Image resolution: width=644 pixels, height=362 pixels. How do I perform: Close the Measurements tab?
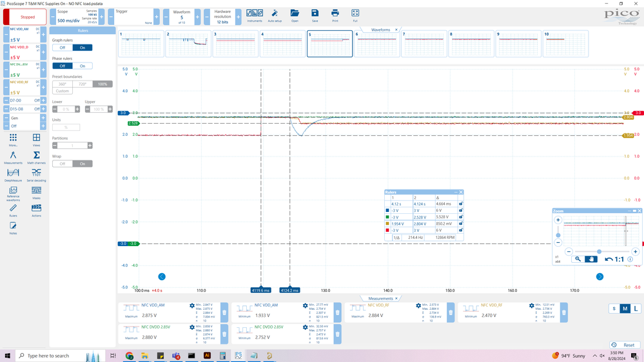(396, 298)
